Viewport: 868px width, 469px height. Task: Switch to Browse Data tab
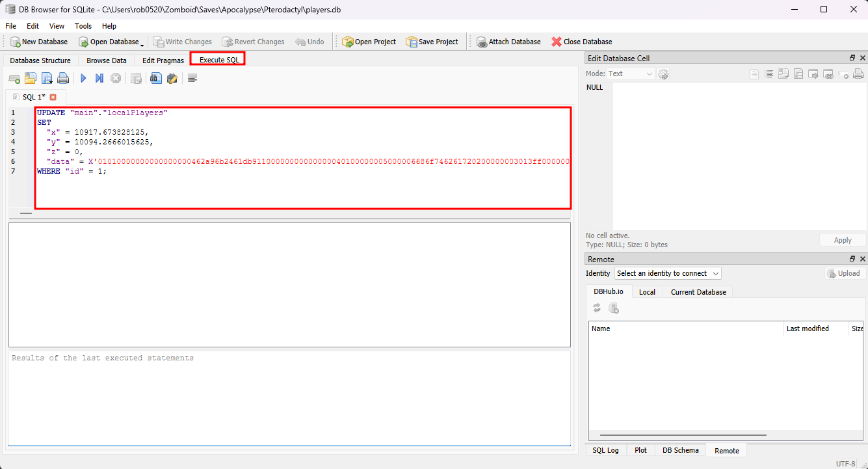pos(107,60)
